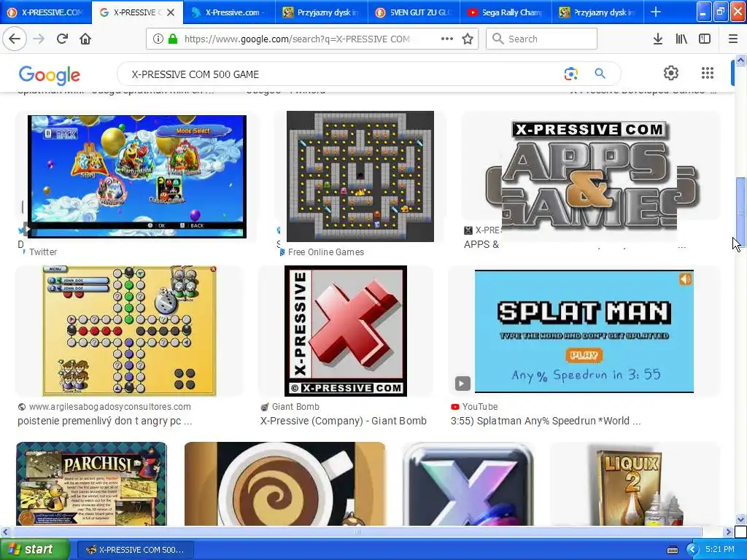Image resolution: width=747 pixels, height=560 pixels.
Task: Search by image with Google Lens
Action: [570, 74]
